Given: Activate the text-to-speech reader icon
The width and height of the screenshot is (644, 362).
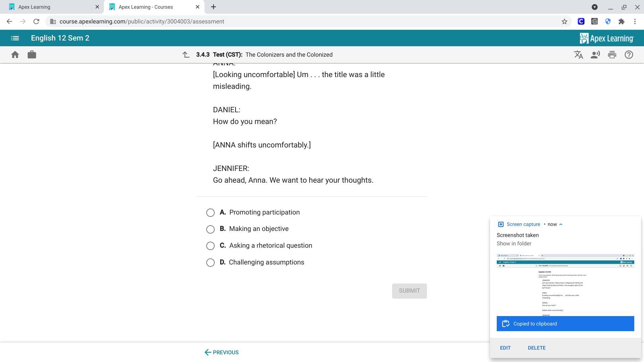Looking at the screenshot, I should click(595, 55).
